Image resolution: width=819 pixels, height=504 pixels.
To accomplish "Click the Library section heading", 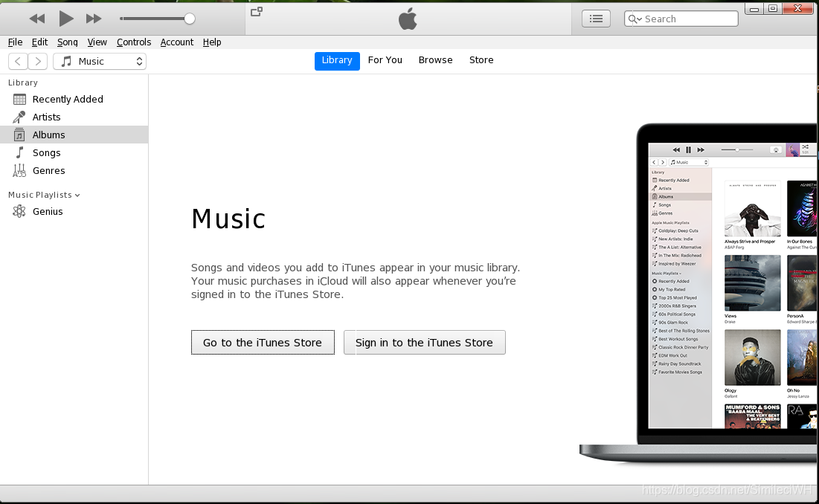I will click(x=23, y=83).
